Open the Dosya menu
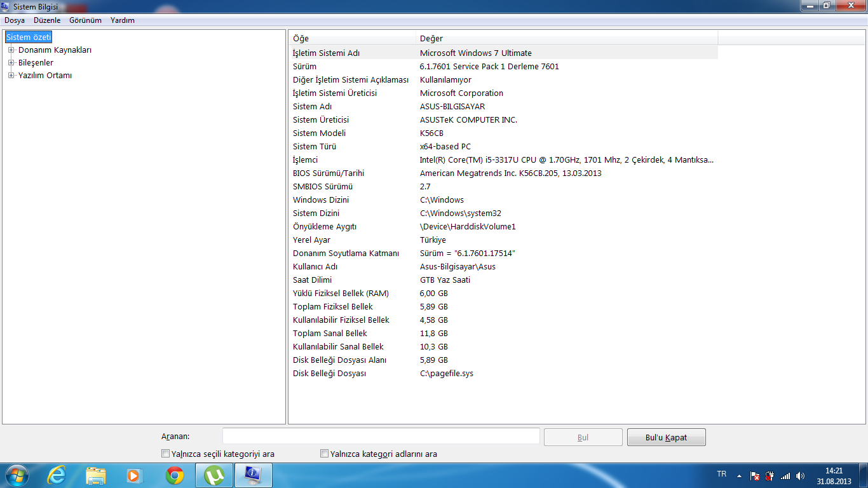This screenshot has height=488, width=868. 15,20
